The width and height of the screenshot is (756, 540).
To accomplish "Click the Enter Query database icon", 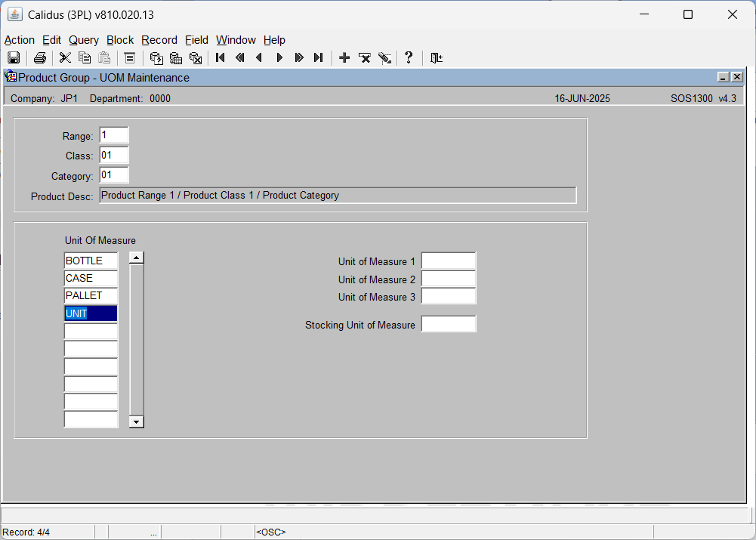I will (156, 58).
